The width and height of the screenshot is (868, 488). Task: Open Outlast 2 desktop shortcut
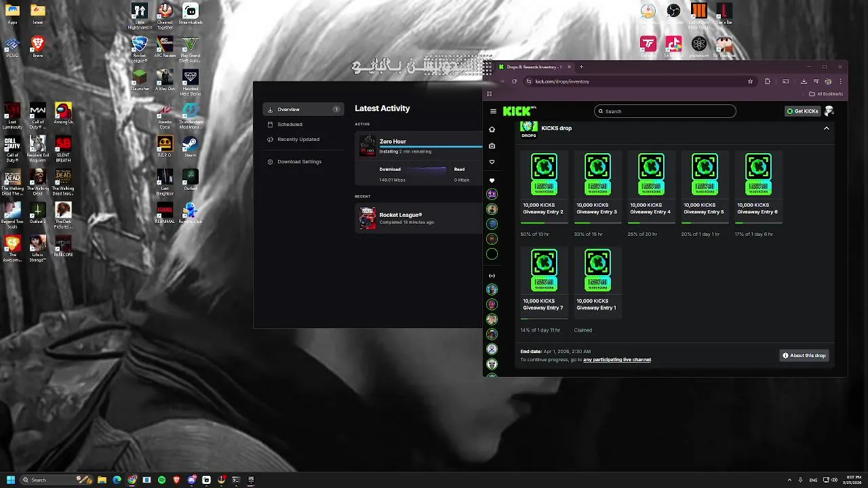point(38,213)
